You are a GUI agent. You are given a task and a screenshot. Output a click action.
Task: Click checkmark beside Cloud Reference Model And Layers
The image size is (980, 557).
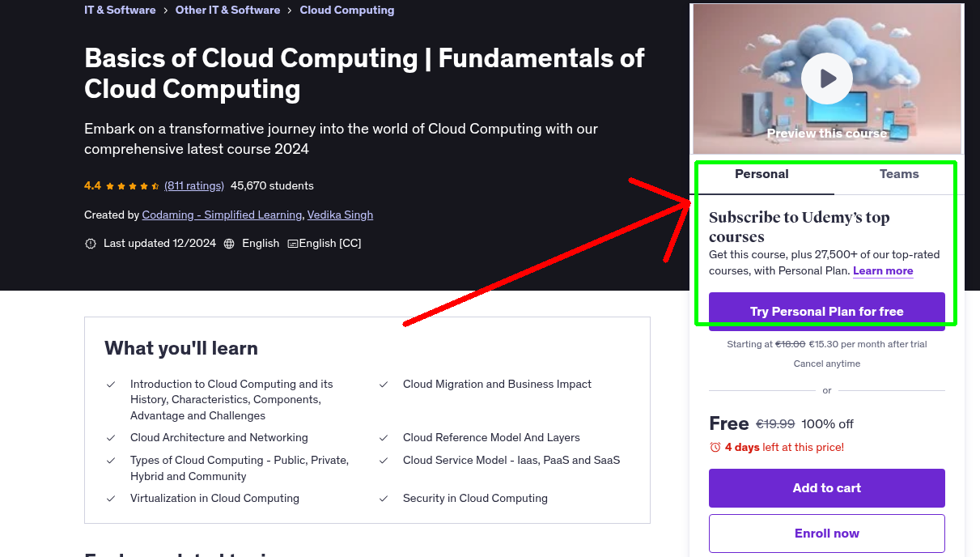tap(384, 438)
